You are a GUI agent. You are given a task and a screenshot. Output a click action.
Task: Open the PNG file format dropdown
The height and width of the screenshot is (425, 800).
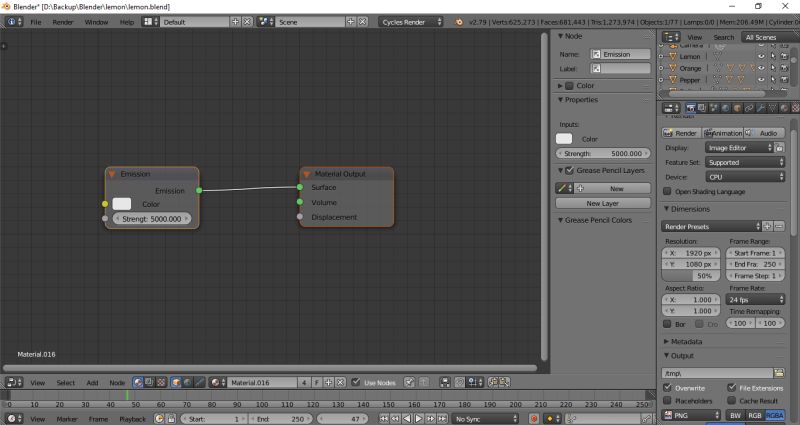coord(691,415)
